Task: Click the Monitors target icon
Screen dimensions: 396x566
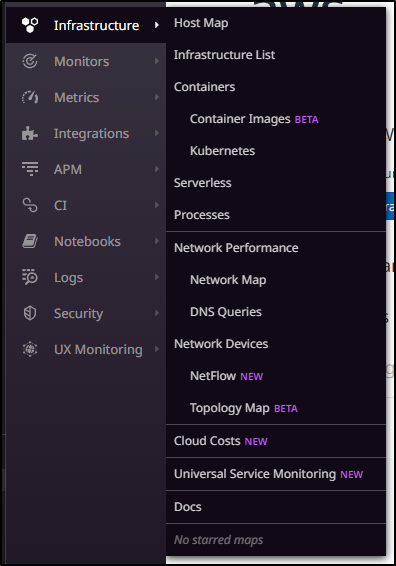Action: [30, 61]
